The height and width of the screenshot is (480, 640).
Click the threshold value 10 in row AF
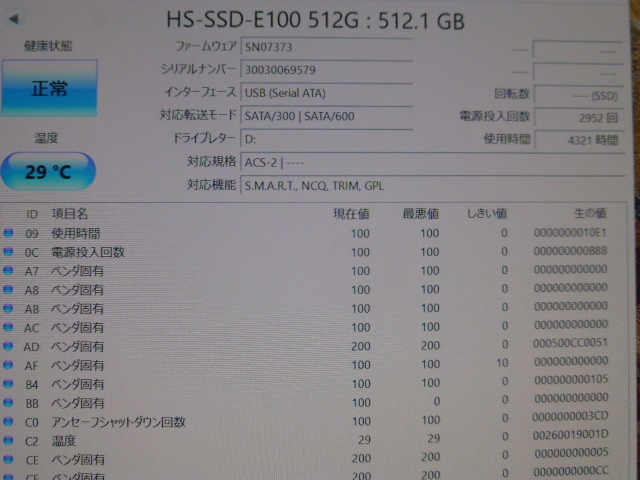click(x=502, y=362)
